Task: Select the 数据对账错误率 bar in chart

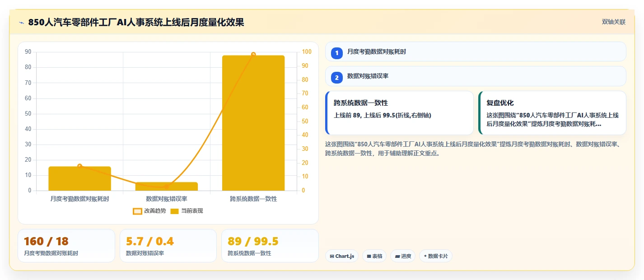Action: [166, 187]
